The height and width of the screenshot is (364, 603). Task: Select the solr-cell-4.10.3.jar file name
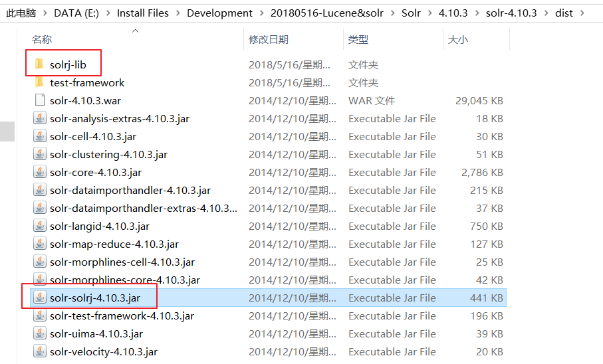coord(93,136)
